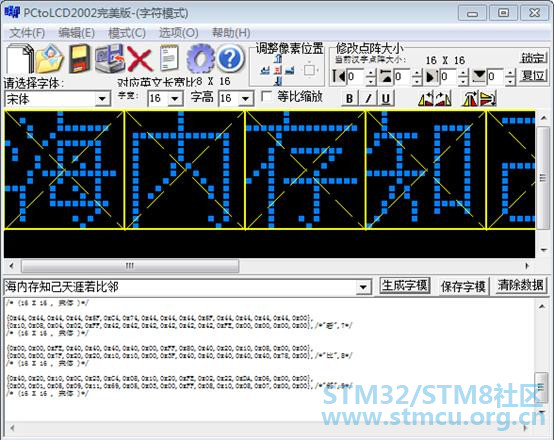Viewport: 554px width, 440px height.
Task: Click the 保存字模 button
Action: tap(463, 287)
